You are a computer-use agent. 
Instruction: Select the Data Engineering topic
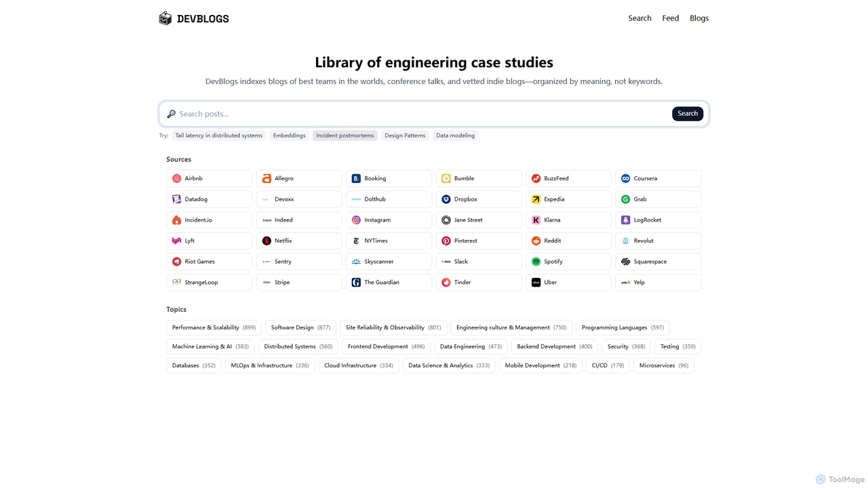tap(471, 346)
